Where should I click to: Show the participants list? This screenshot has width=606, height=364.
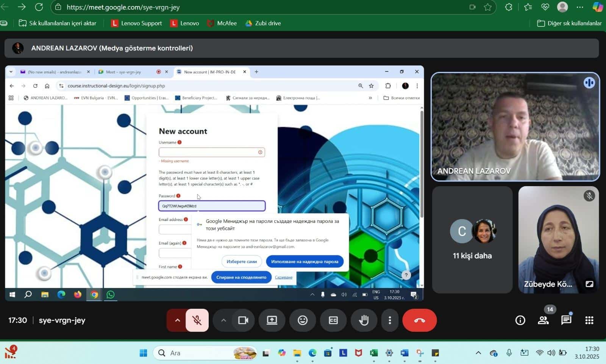tap(543, 320)
